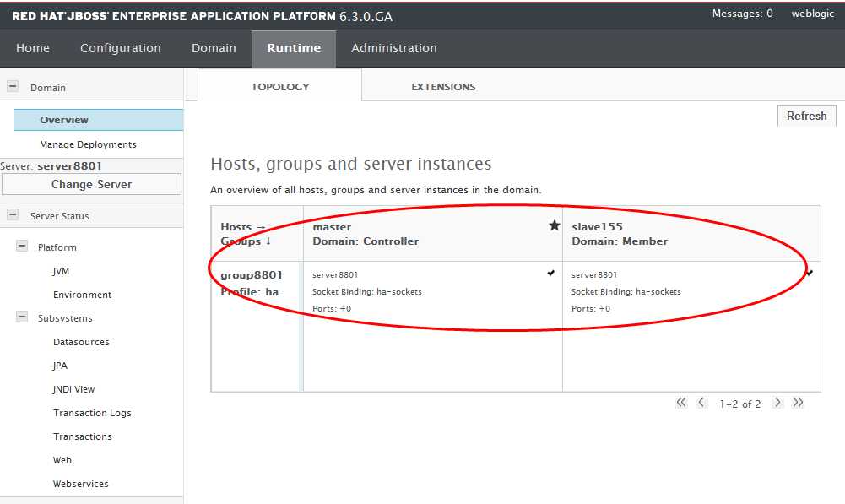Open Webservices subsystem
The width and height of the screenshot is (845, 504).
80,484
